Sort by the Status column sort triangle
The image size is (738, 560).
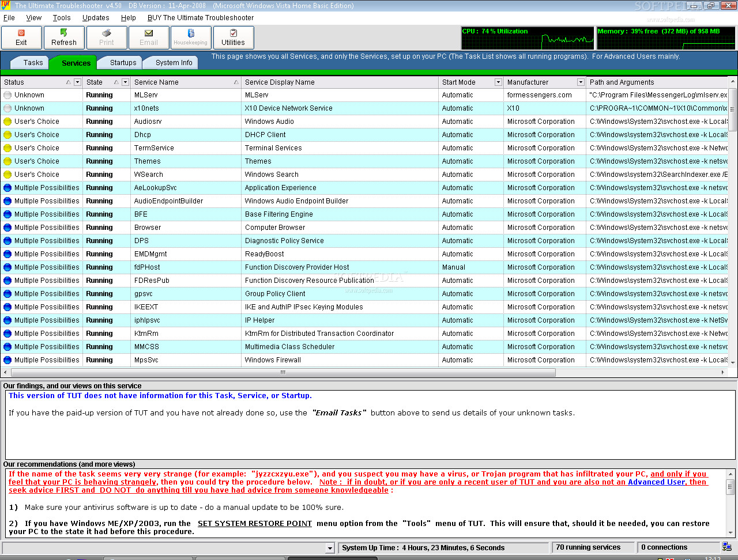pos(69,82)
